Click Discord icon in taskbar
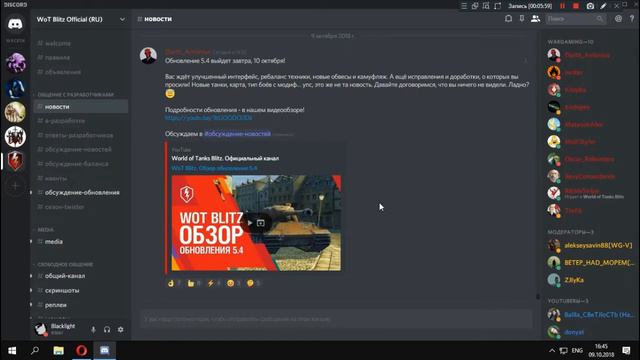This screenshot has width=640, height=360. pyautogui.click(x=104, y=351)
